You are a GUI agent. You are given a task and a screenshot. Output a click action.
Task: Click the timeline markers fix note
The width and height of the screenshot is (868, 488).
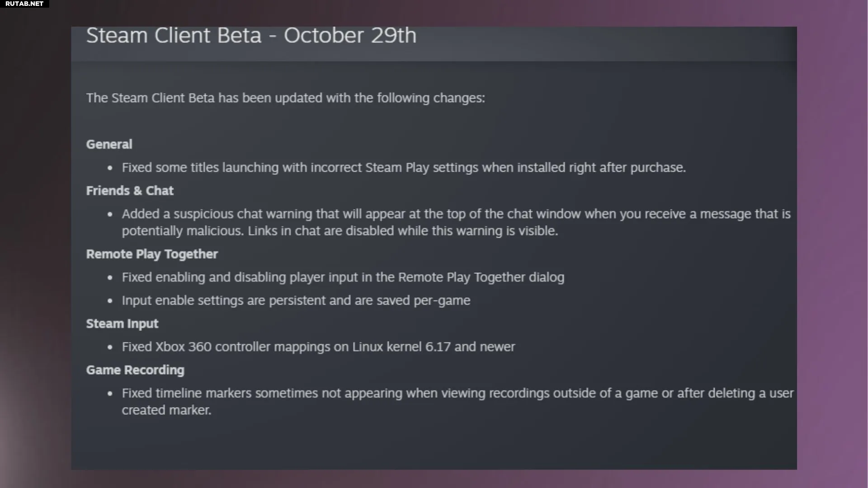click(x=457, y=401)
